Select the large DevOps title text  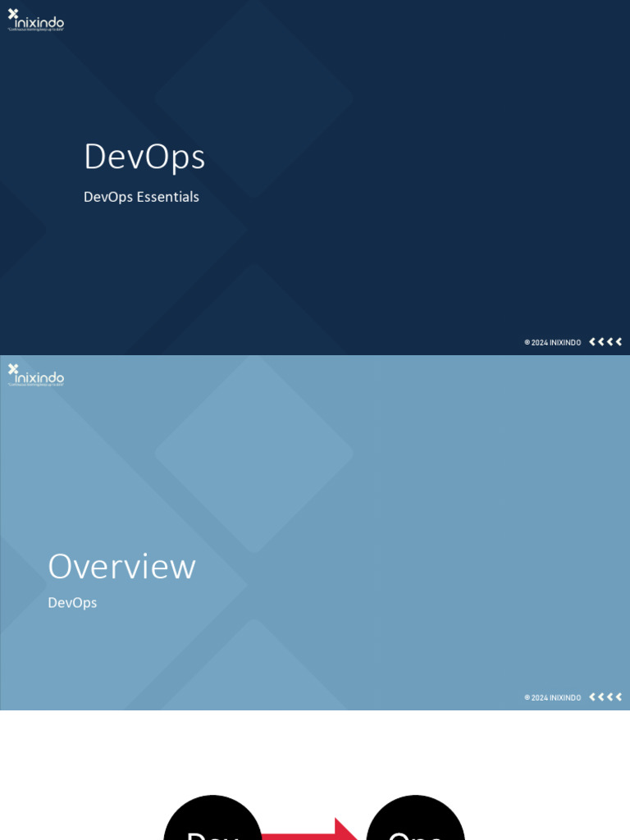144,157
